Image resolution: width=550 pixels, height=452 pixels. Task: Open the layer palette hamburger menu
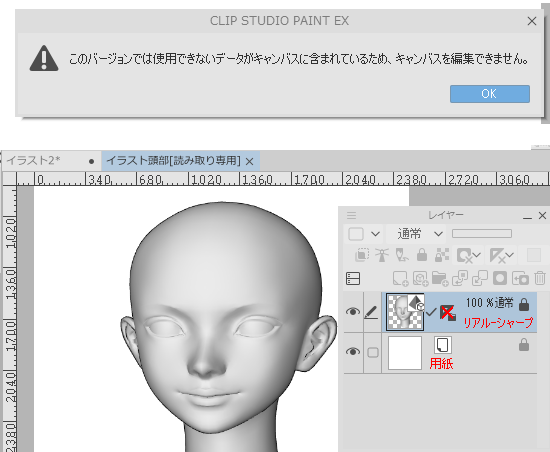[351, 215]
